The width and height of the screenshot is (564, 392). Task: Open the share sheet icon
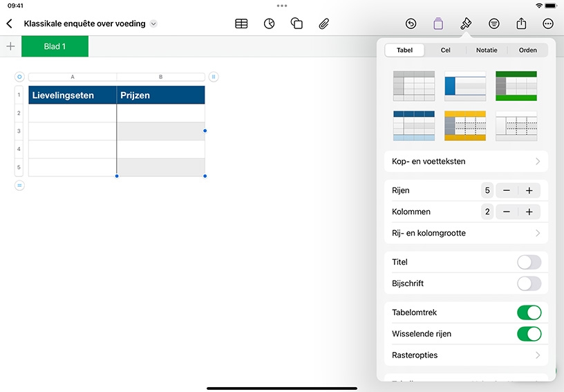click(x=521, y=24)
